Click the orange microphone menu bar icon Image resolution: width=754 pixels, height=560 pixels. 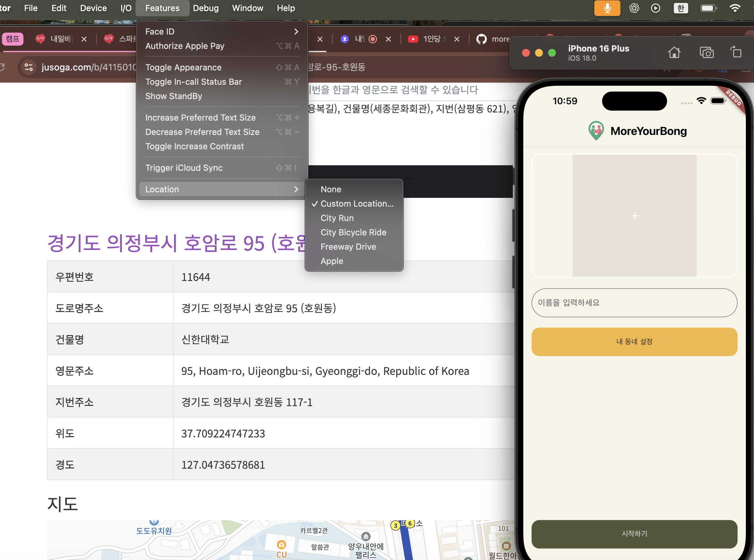point(607,8)
